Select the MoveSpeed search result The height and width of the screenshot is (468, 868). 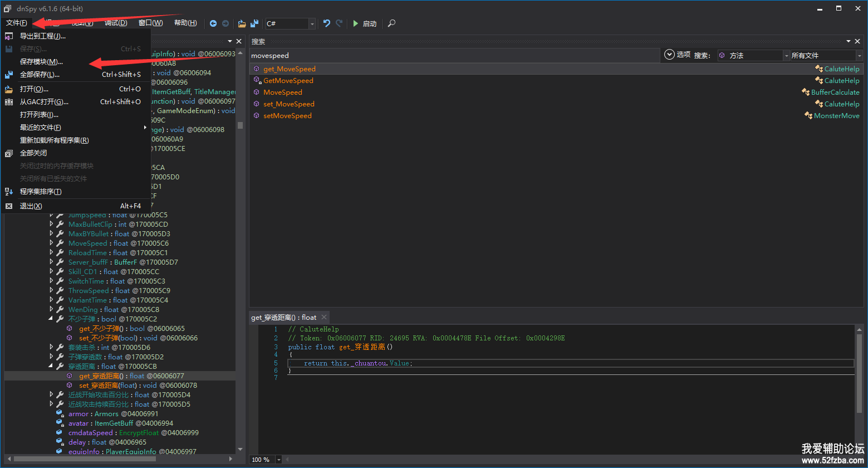[556, 92]
